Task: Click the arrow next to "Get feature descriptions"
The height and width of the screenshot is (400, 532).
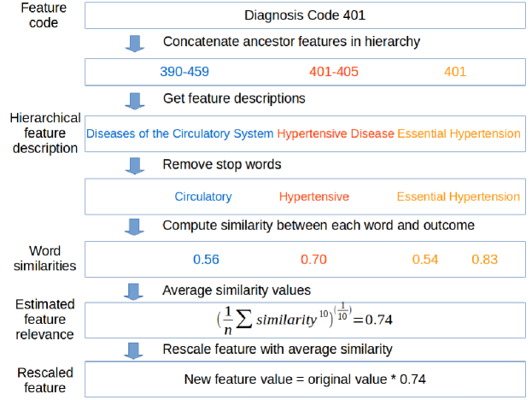Action: [135, 101]
